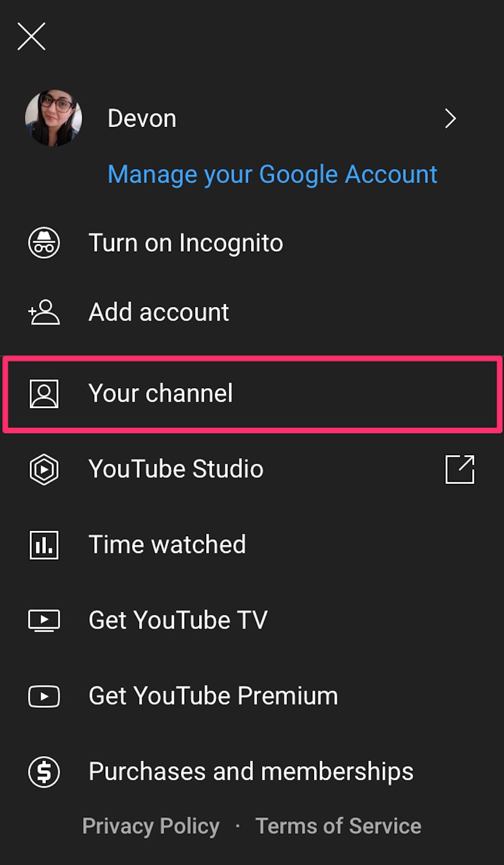Close the account menu with the X
Screen dimensions: 504x865
pos(31,36)
